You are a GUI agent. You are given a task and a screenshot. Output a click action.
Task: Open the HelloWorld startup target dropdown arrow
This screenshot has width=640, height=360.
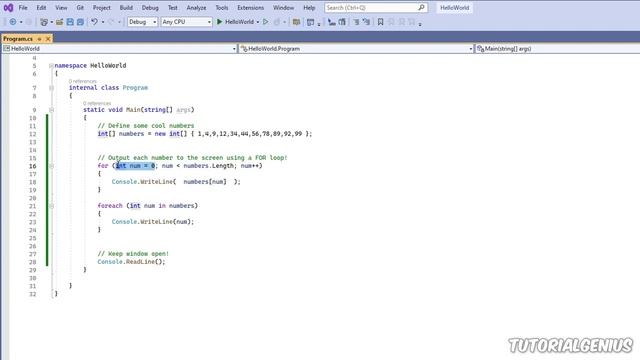click(258, 22)
